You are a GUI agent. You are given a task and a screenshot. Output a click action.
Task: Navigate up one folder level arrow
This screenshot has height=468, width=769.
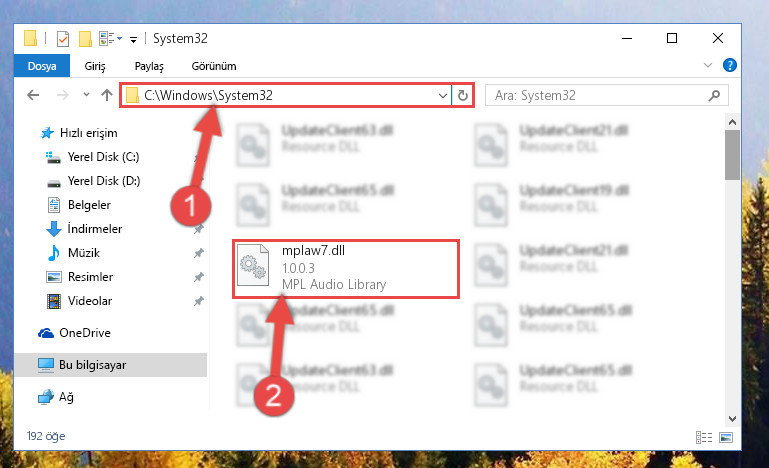(x=107, y=95)
